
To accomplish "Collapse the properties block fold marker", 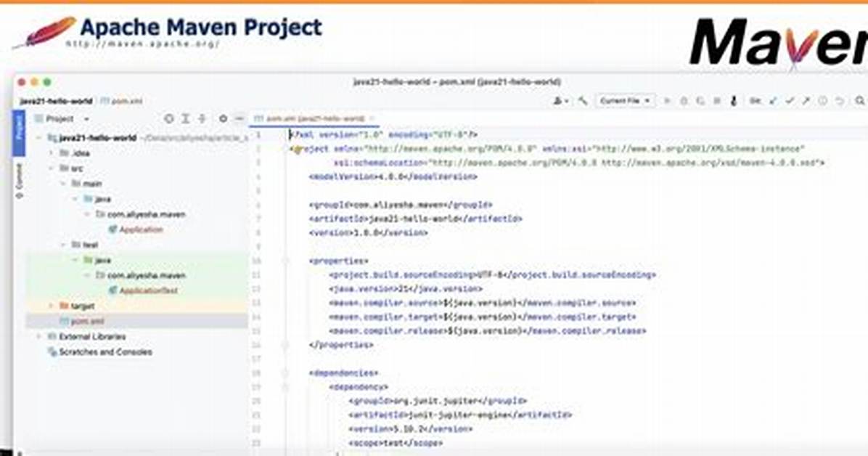I will click(x=286, y=261).
